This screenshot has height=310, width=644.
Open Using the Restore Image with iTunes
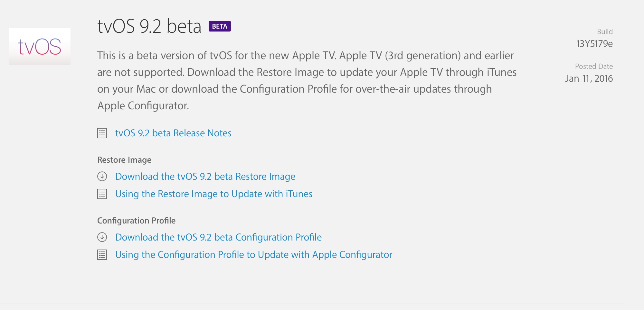coord(214,194)
